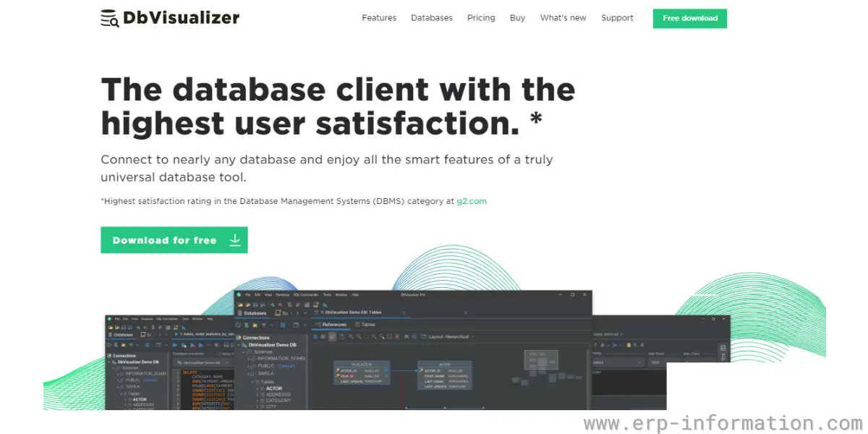Screen dimensions: 868x434
Task: Follow the g2.com link
Action: tap(472, 201)
